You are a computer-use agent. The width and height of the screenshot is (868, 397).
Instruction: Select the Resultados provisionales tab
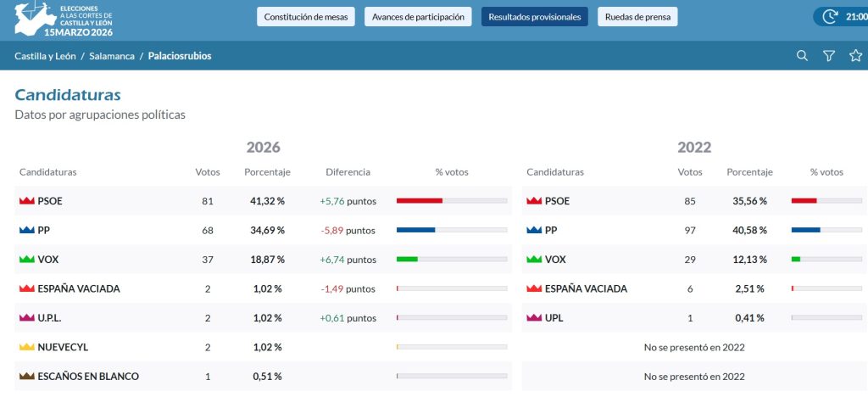click(535, 17)
